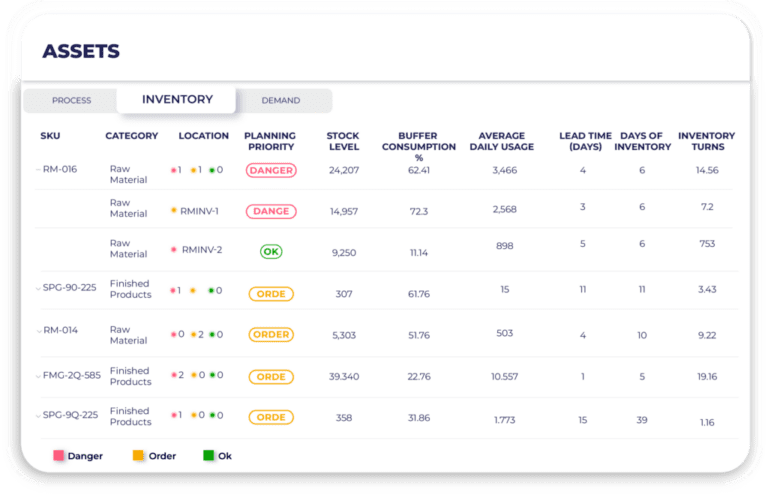The height and width of the screenshot is (495, 768).
Task: Switch to the PROCESS tab
Action: (x=72, y=100)
